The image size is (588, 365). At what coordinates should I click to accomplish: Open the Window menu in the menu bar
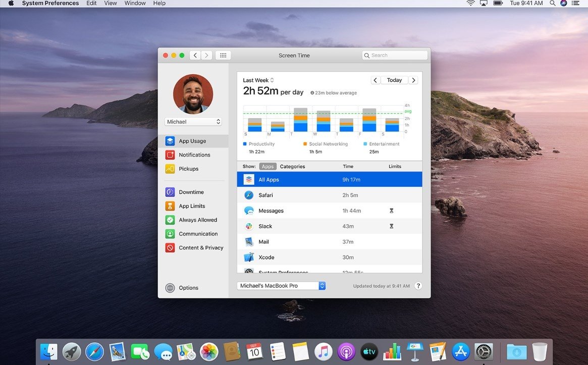[x=134, y=3]
